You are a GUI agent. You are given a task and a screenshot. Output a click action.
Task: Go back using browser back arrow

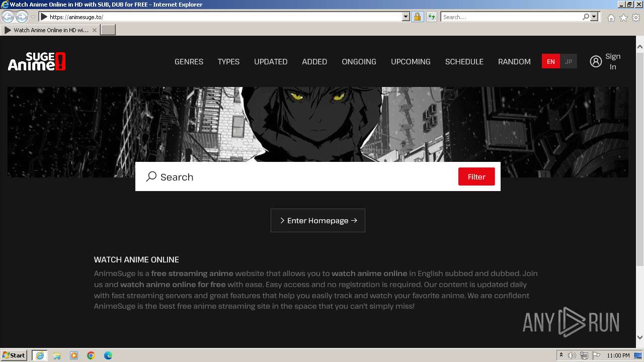pyautogui.click(x=8, y=17)
